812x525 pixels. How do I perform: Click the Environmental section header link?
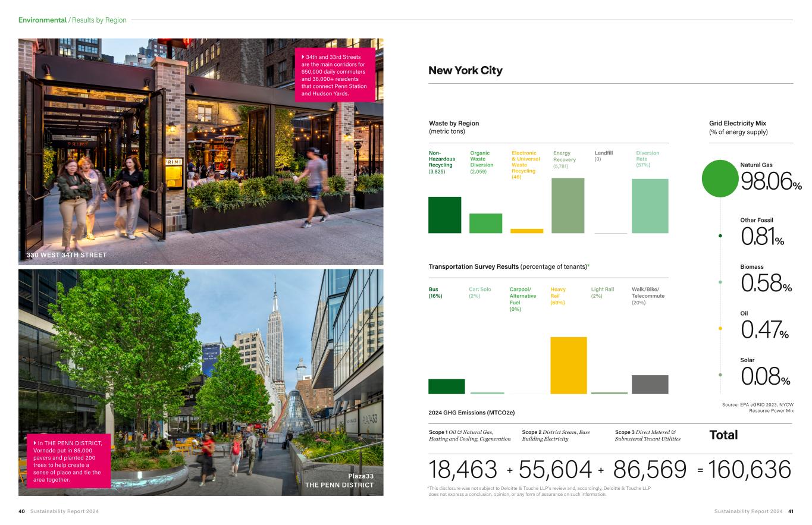click(x=42, y=20)
